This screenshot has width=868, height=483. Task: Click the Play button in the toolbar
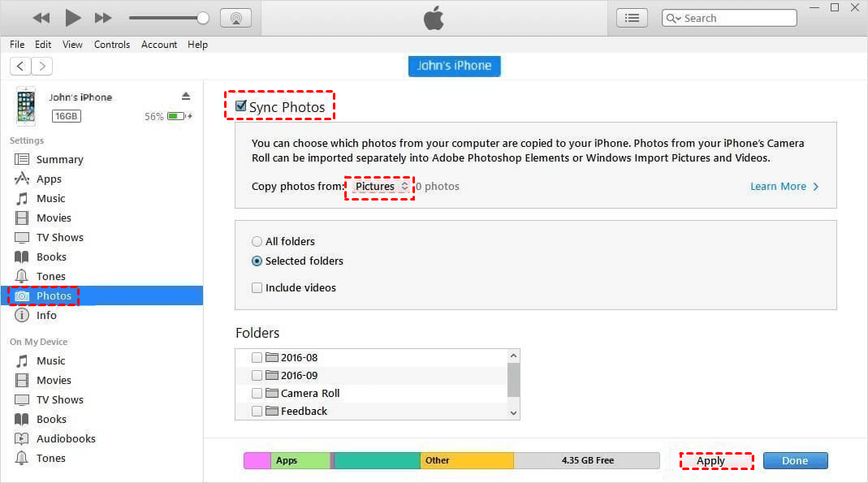click(73, 17)
